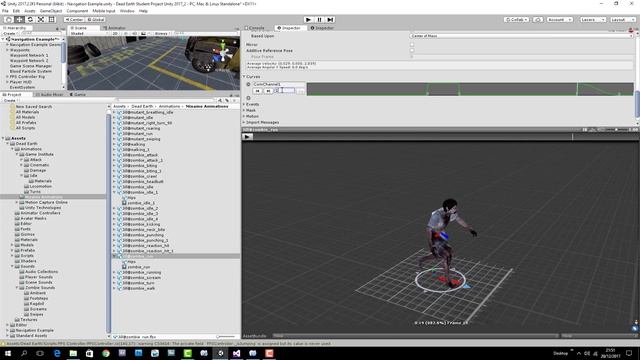Toggle pivot mode with the Center button
This screenshot has height=360, width=640.
coord(74,20)
